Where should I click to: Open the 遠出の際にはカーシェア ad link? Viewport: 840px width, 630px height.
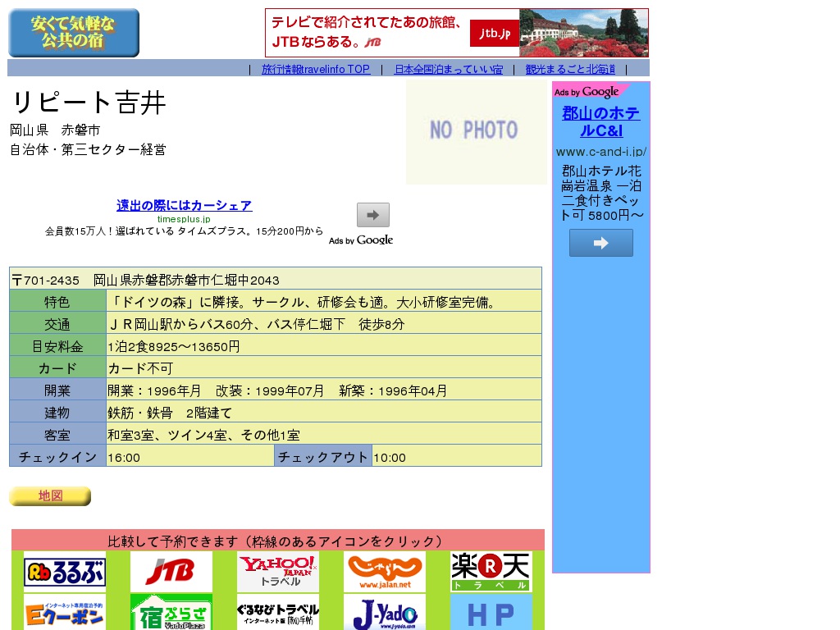click(x=185, y=205)
